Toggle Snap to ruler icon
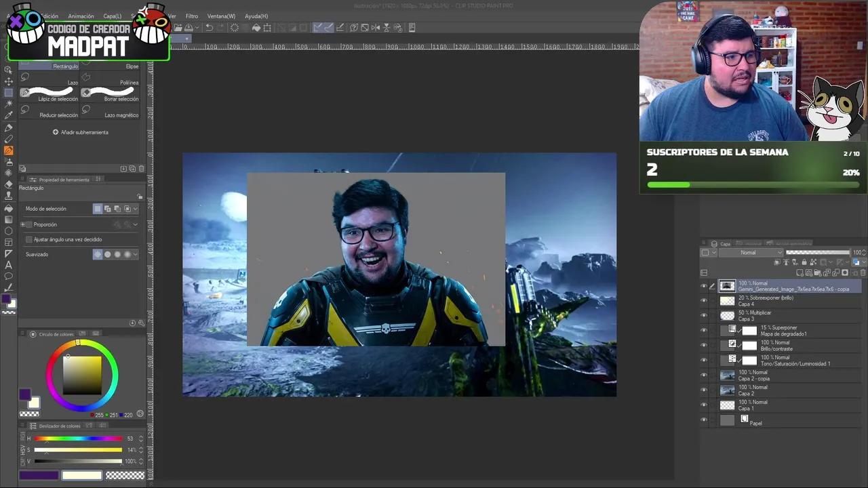The image size is (868, 488). coord(317,28)
